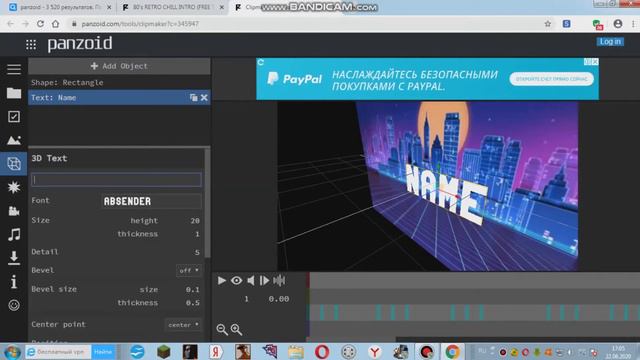Click the red playhead marker on timeline

pyautogui.click(x=309, y=281)
